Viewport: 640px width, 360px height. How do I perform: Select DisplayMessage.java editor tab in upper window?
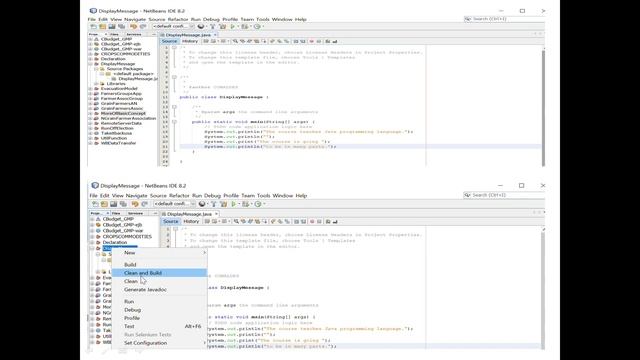[188, 35]
